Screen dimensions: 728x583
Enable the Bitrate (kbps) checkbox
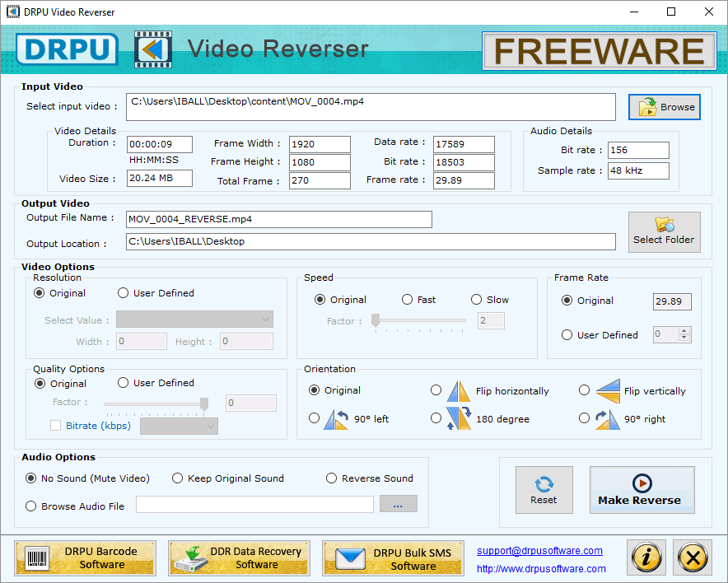[x=56, y=425]
